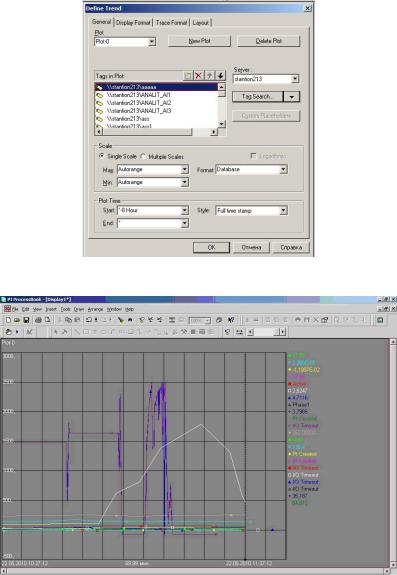Click legend value 35.787
397x575 pixels.
click(298, 496)
